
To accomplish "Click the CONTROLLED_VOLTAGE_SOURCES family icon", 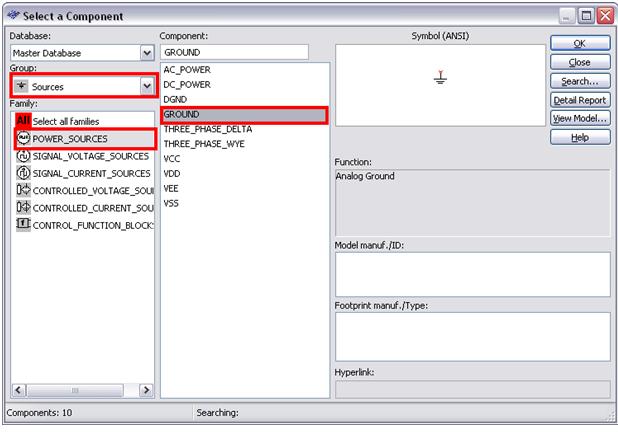I will click(x=23, y=190).
